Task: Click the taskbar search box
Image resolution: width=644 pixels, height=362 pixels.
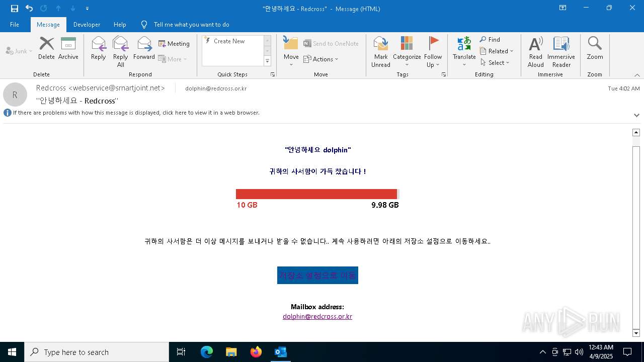Action: pyautogui.click(x=97, y=352)
